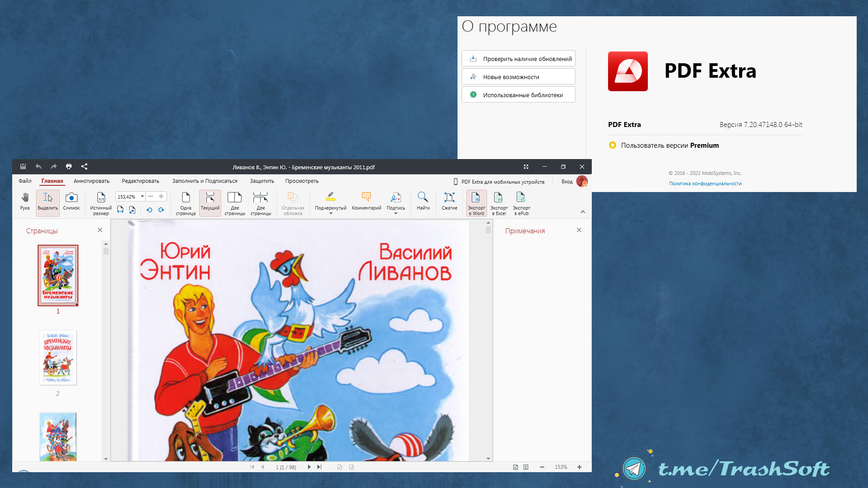
Task: Click the user avatar next to Вход
Action: 582,181
